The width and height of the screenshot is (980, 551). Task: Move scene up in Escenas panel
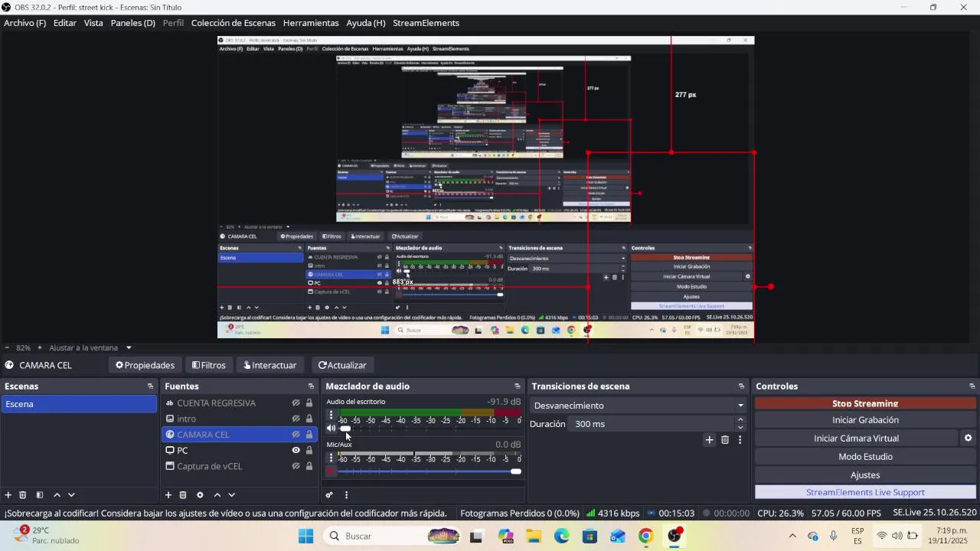[x=57, y=495]
